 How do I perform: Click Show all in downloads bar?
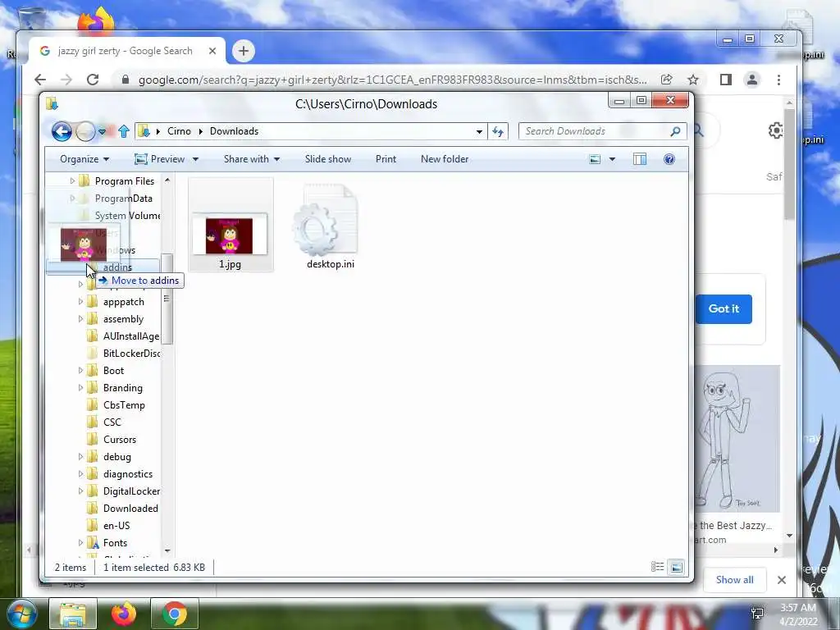[734, 580]
